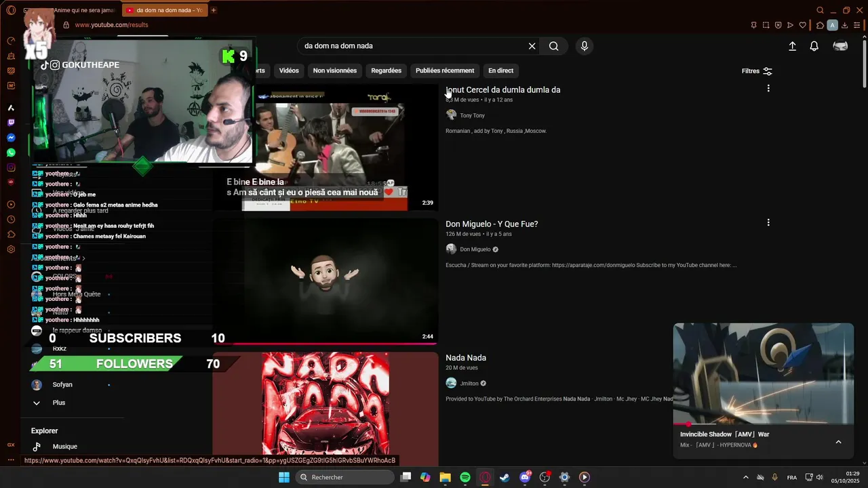Submit search with magnifier button
Viewport: 868px width, 488px height.
[x=554, y=46]
